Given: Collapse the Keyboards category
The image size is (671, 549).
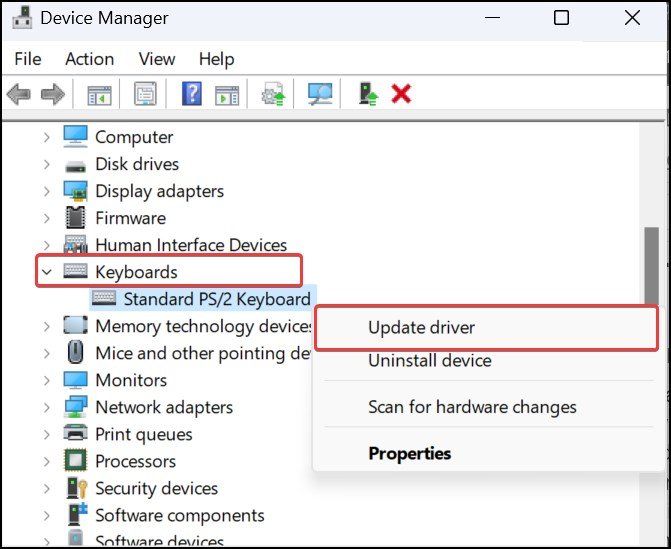Looking at the screenshot, I should tap(46, 271).
